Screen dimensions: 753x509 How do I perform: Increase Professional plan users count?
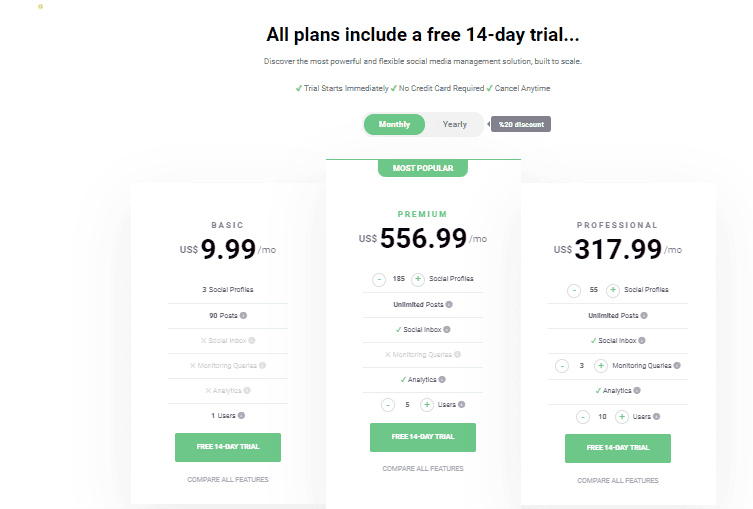click(x=622, y=416)
